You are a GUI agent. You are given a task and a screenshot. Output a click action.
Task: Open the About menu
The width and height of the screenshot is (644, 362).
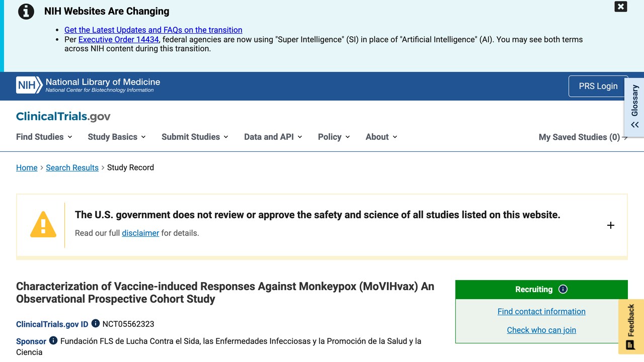[381, 137]
